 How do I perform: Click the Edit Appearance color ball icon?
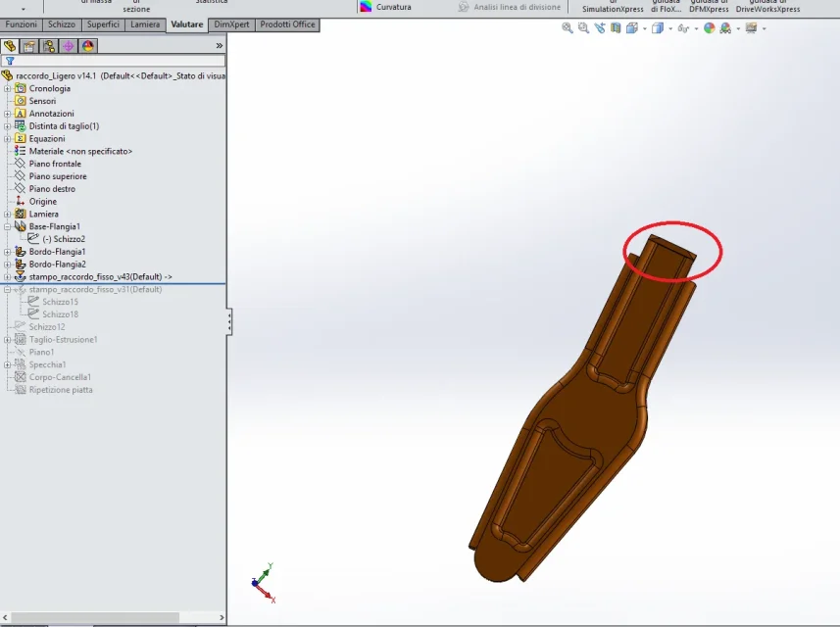[x=710, y=27]
